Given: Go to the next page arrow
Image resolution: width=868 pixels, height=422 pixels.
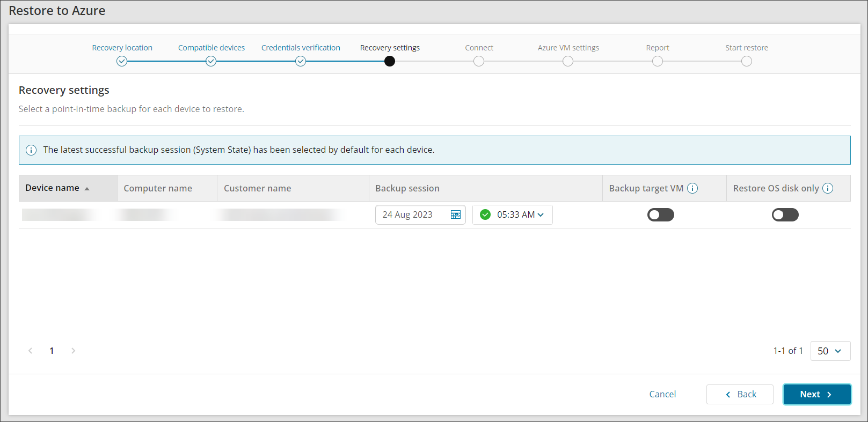Looking at the screenshot, I should tap(73, 351).
